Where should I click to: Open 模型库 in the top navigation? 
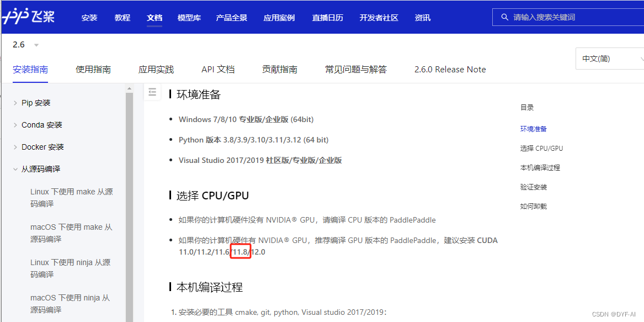(x=189, y=18)
